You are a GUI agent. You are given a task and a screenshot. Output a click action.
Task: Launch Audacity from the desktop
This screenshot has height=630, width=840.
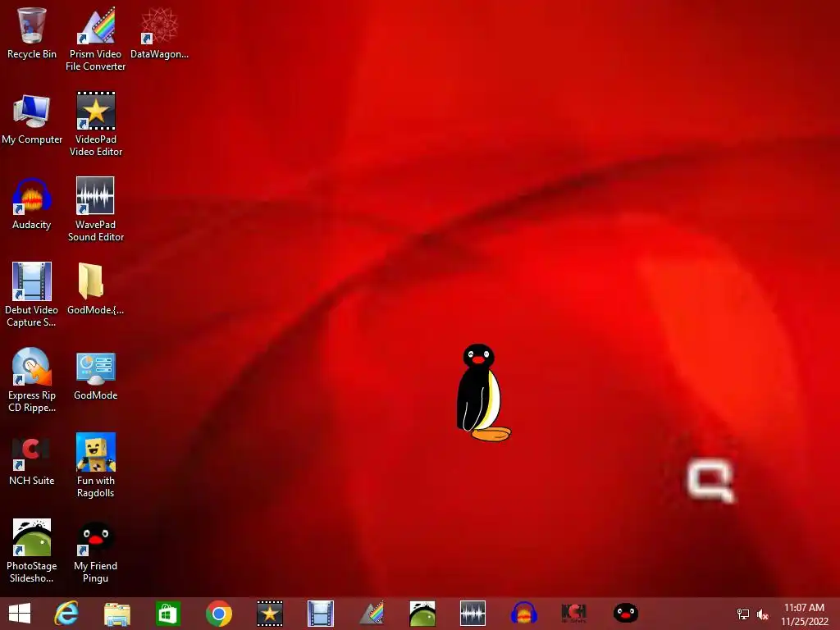point(32,203)
